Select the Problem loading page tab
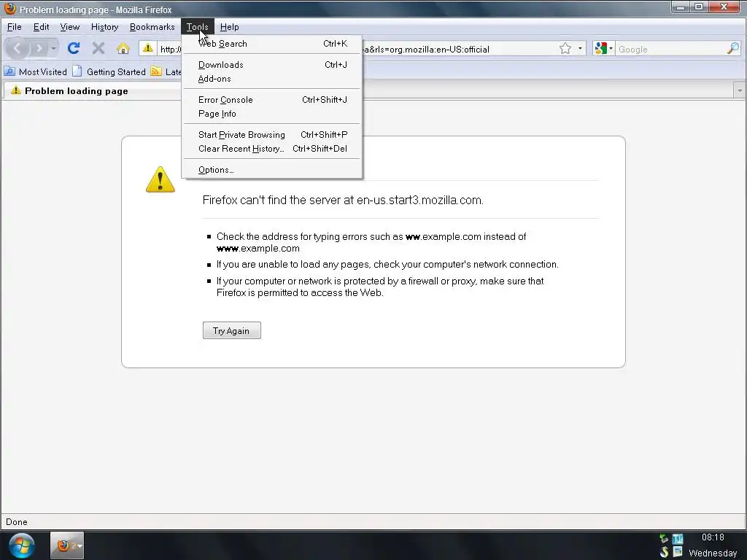The image size is (747, 560). click(x=93, y=90)
